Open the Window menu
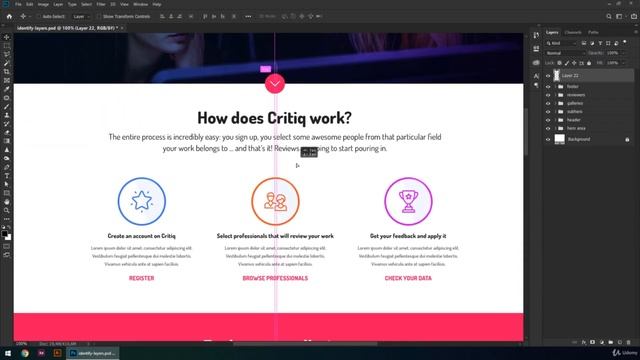Viewport: 640px width, 360px height. point(140,4)
